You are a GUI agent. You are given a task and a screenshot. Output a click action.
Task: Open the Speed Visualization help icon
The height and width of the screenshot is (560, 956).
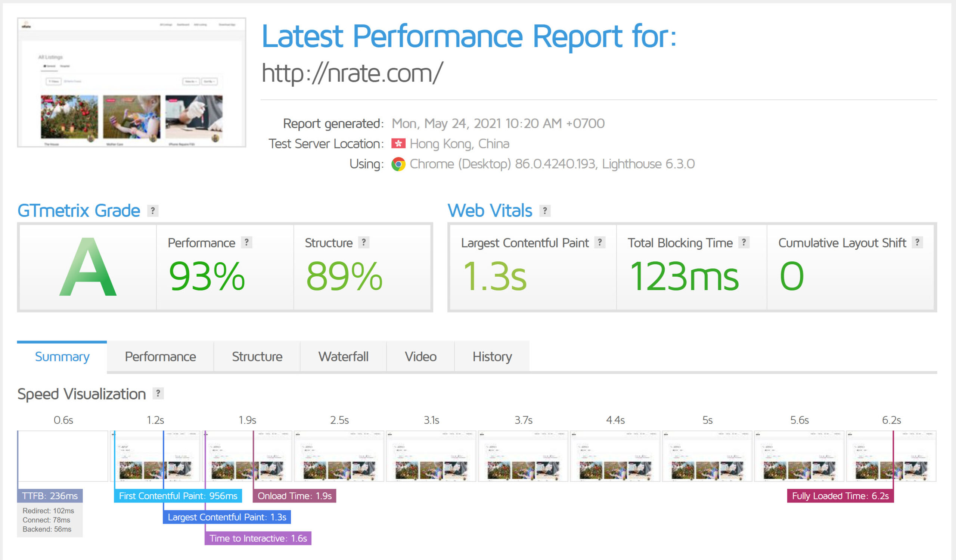(x=158, y=393)
